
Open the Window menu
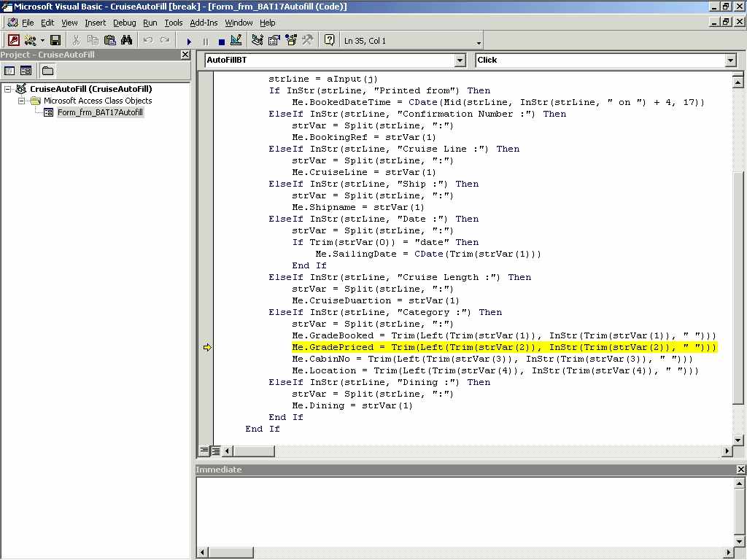tap(239, 23)
